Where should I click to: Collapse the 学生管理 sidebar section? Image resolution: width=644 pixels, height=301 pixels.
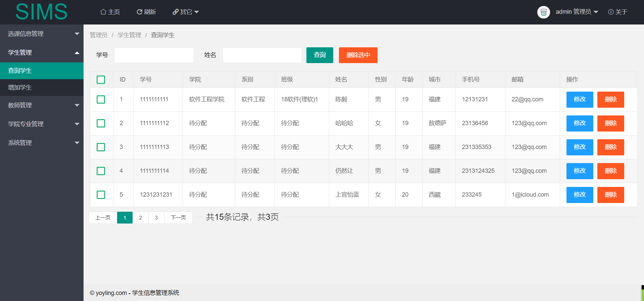(x=42, y=52)
